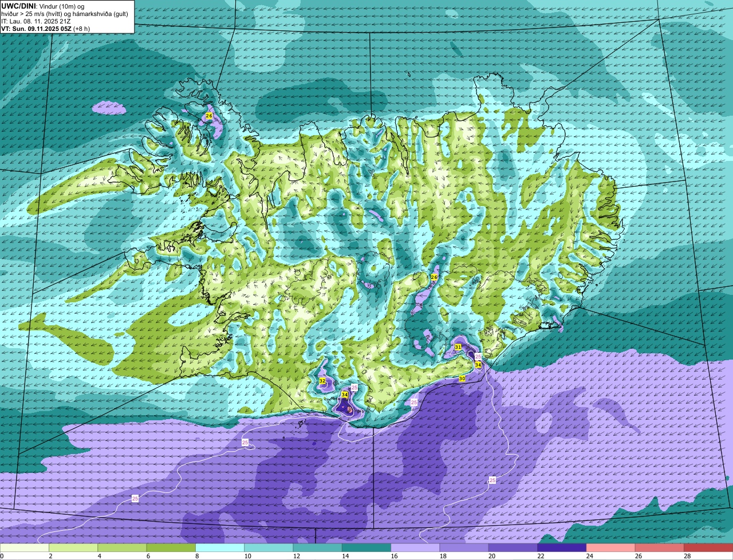Screen dimensions: 733x560
Task: Pick the 22–24 m/s dark indigo swatch
Action: click(562, 548)
